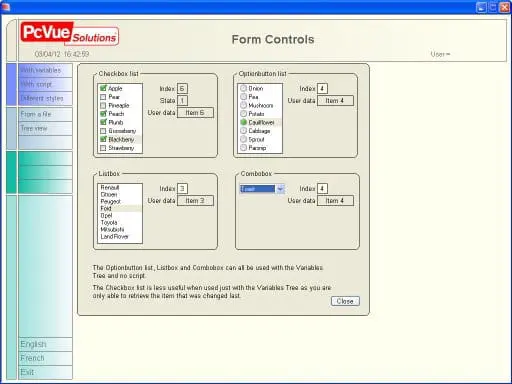Click the Exit sidebar button
Image resolution: width=512 pixels, height=384 pixels.
[45, 372]
